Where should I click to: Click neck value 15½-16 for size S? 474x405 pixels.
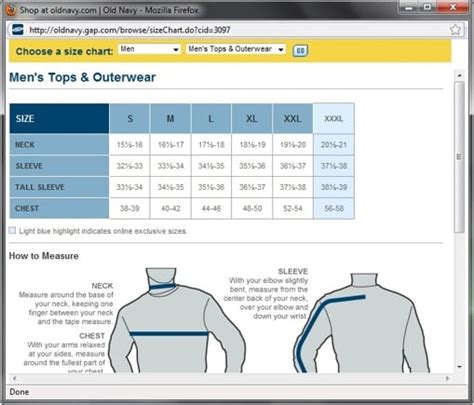[x=130, y=145]
